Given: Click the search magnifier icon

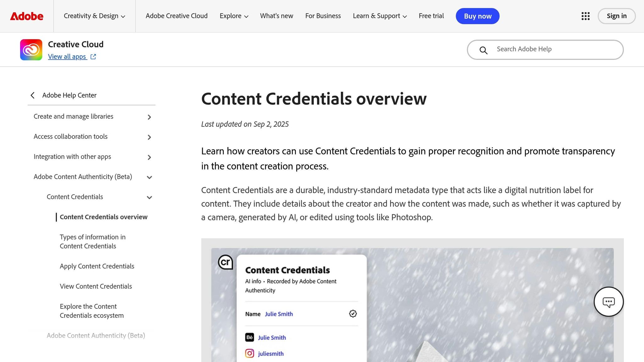Looking at the screenshot, I should point(483,50).
